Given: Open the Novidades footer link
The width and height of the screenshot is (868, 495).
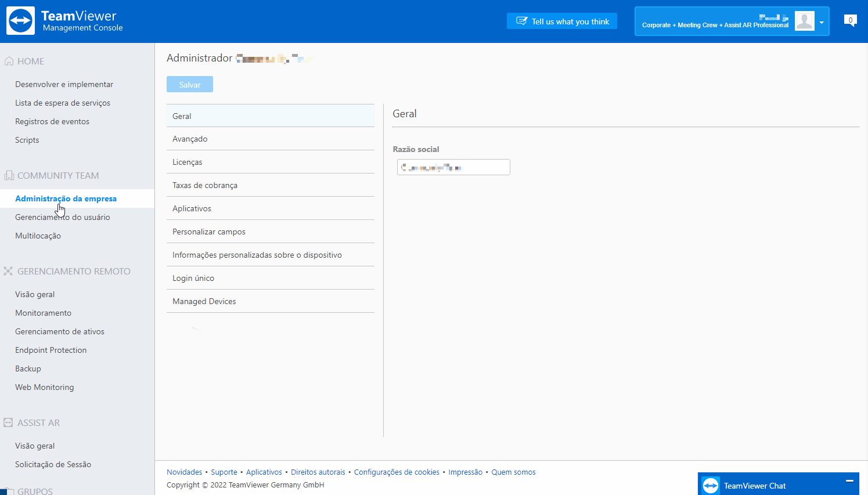Looking at the screenshot, I should click(184, 472).
